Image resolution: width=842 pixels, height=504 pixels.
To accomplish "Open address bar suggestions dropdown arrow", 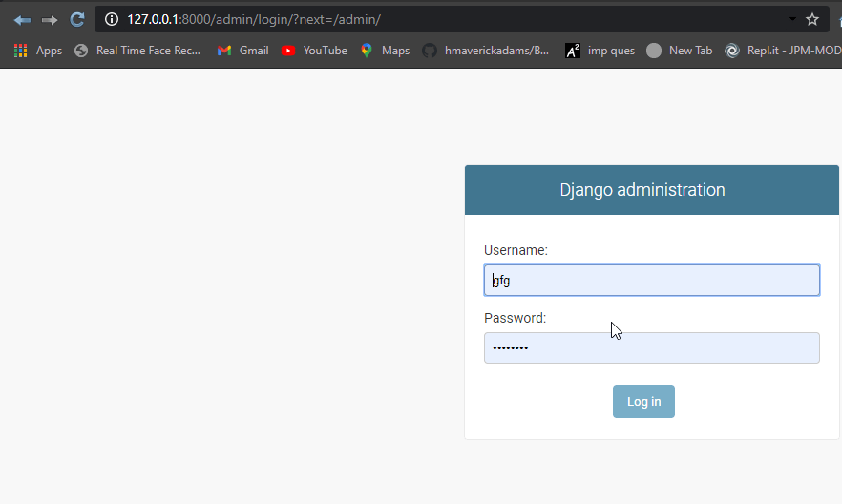I will pos(792,19).
